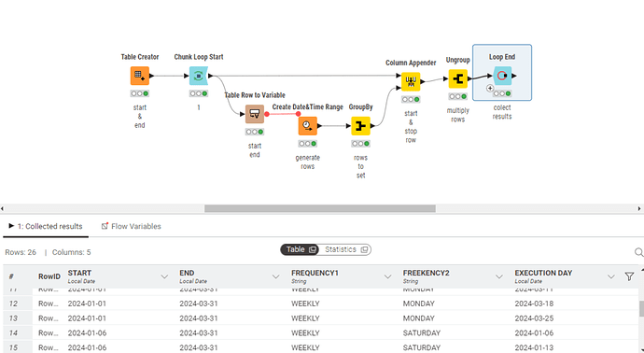Select the Chunk Loop Start node
Viewport: 644px width, 353px height.
pos(199,76)
